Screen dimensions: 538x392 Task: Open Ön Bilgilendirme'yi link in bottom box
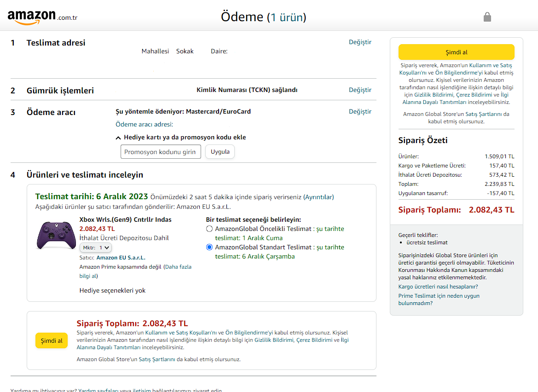[x=249, y=333]
